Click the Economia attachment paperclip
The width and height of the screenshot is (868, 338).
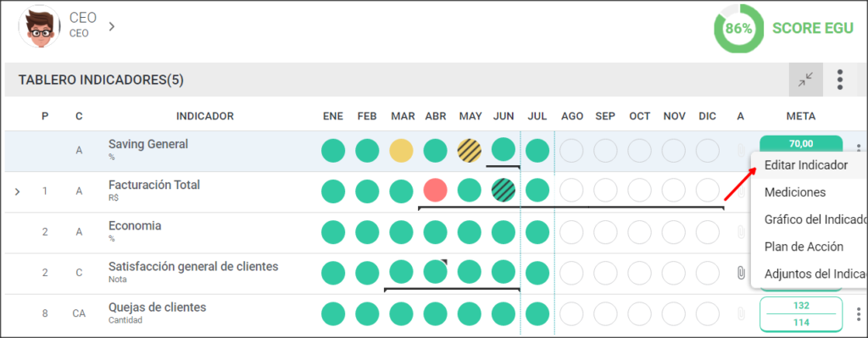click(740, 232)
